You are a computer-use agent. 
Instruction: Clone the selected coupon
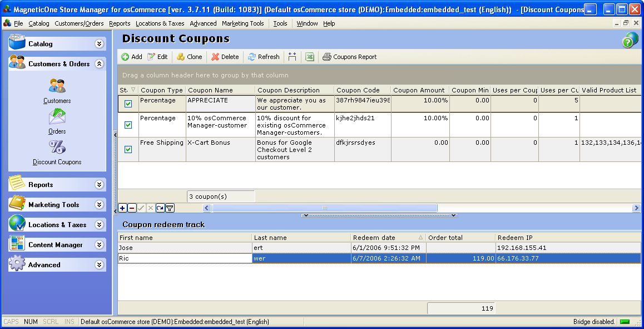click(189, 57)
